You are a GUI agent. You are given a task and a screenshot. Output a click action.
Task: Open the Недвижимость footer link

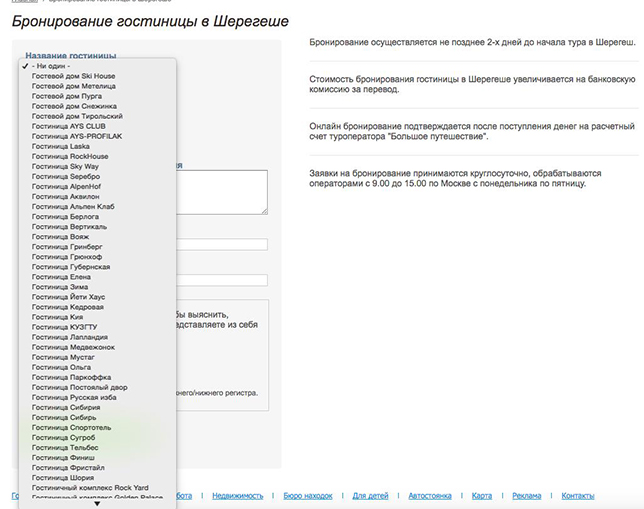pyautogui.click(x=237, y=496)
